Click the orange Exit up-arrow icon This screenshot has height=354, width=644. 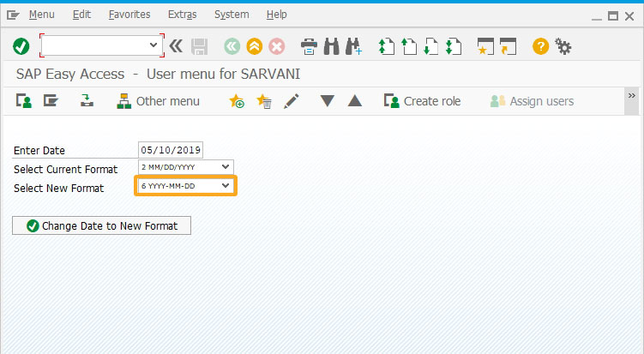click(254, 46)
